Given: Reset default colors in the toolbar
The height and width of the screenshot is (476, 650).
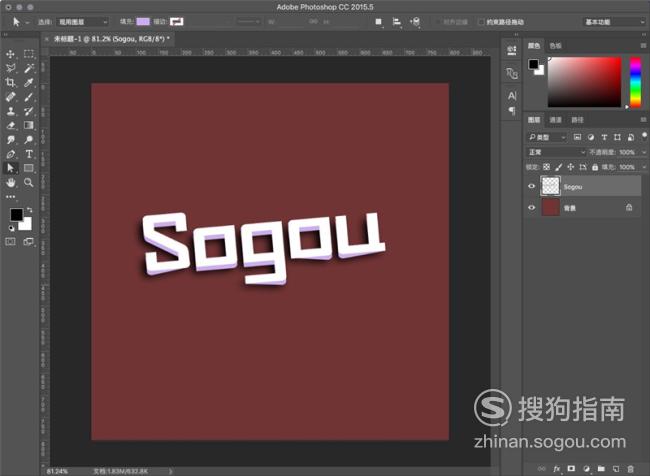Looking at the screenshot, I should point(12,228).
